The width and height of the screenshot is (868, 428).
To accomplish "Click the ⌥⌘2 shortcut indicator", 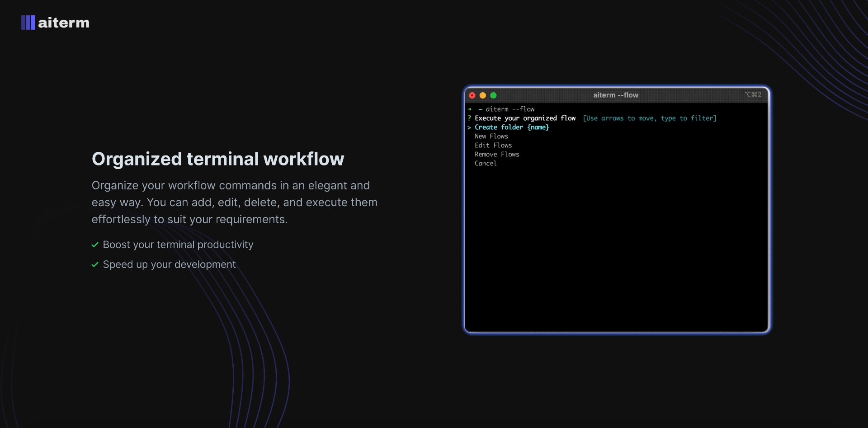I will 754,94.
